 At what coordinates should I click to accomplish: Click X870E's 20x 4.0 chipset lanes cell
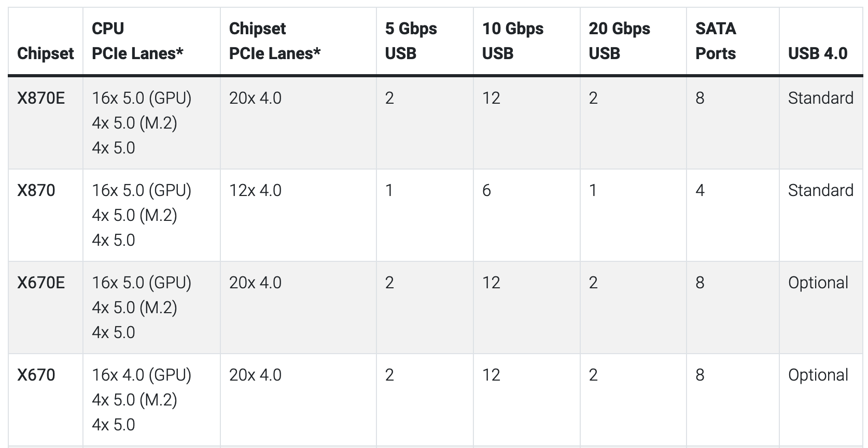pyautogui.click(x=255, y=98)
